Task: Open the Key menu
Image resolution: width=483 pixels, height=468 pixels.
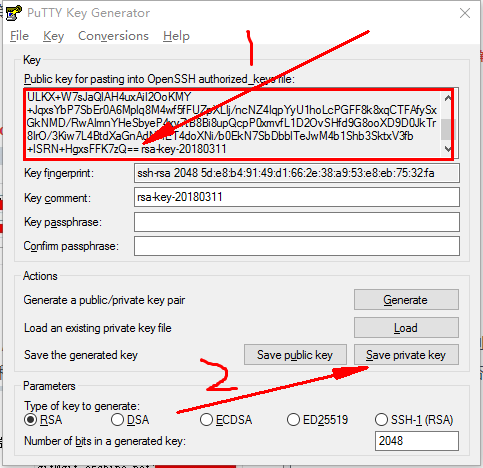Action: coord(53,36)
